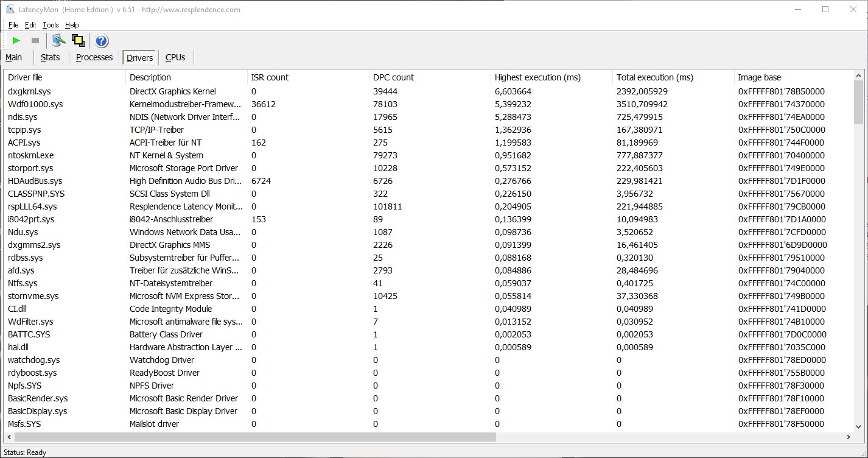Open the File menu
Screen dimensions: 868x458
coord(13,25)
